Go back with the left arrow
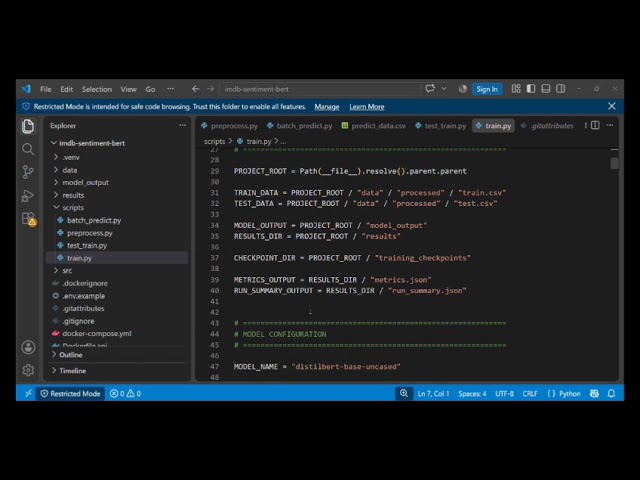This screenshot has width=640, height=480. coord(196,89)
